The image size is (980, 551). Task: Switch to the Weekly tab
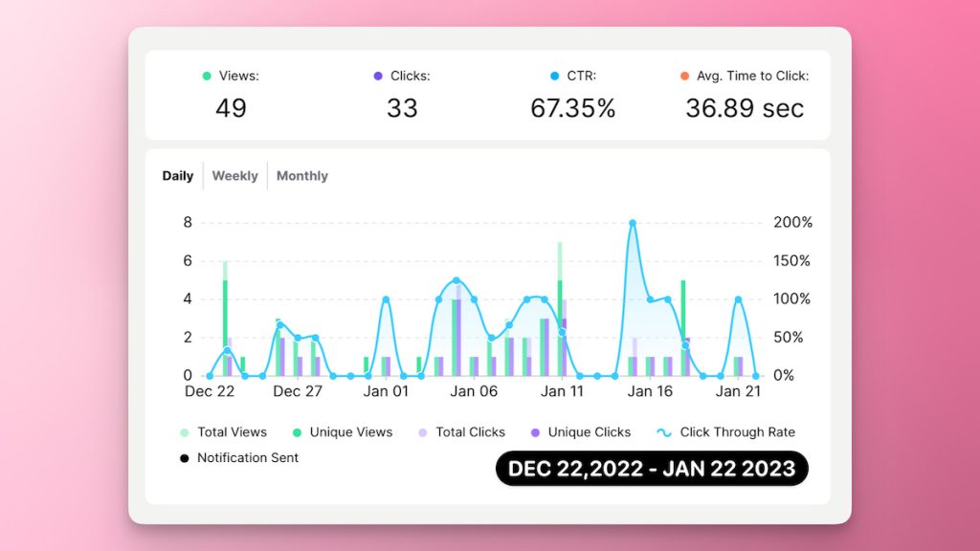234,176
